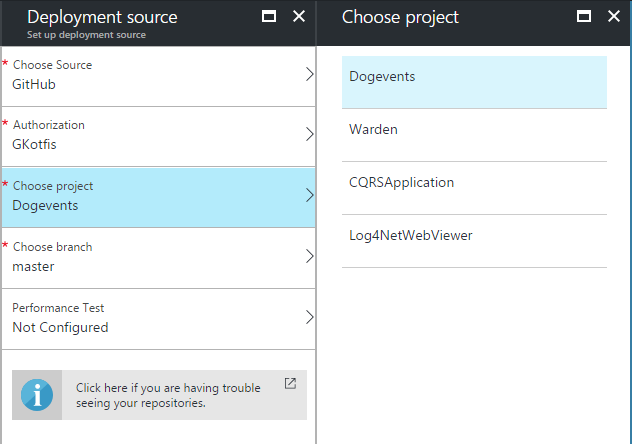
Task: Expand the Choose Source chevron
Action: click(x=309, y=75)
